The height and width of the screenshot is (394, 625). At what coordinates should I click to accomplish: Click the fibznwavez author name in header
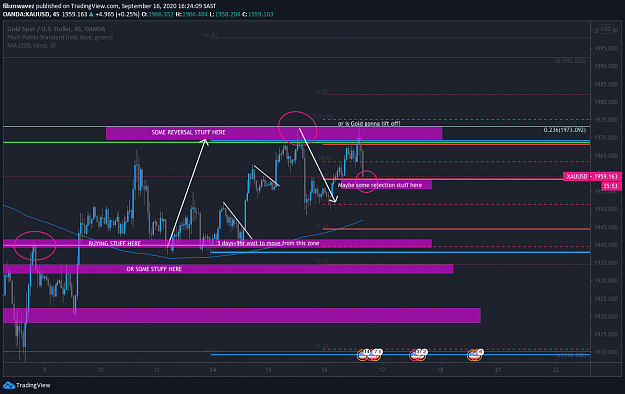pyautogui.click(x=19, y=6)
